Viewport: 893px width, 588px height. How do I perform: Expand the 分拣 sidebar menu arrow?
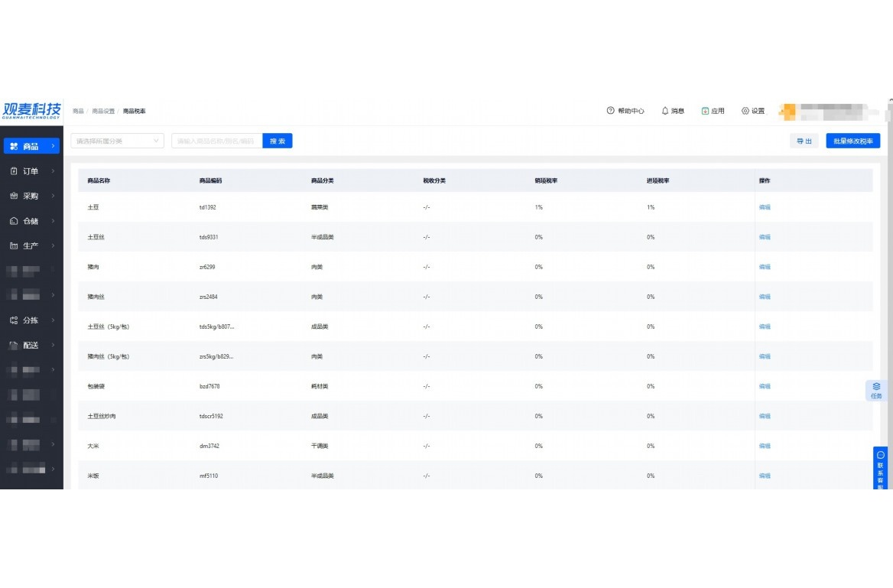(53, 320)
